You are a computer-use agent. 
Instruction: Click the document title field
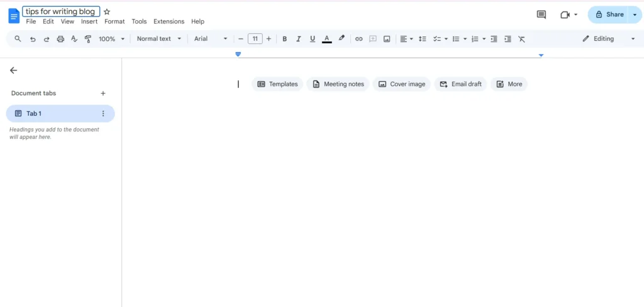coord(60,12)
